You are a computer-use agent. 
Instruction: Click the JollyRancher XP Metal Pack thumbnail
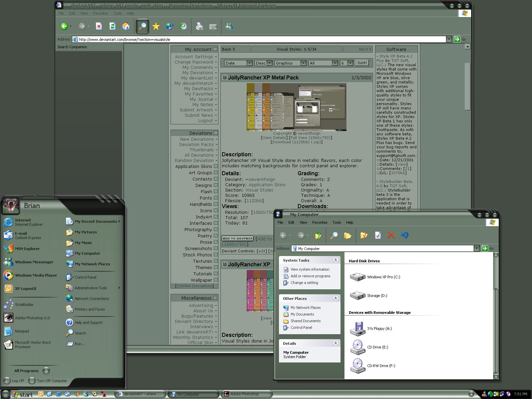[x=296, y=107]
